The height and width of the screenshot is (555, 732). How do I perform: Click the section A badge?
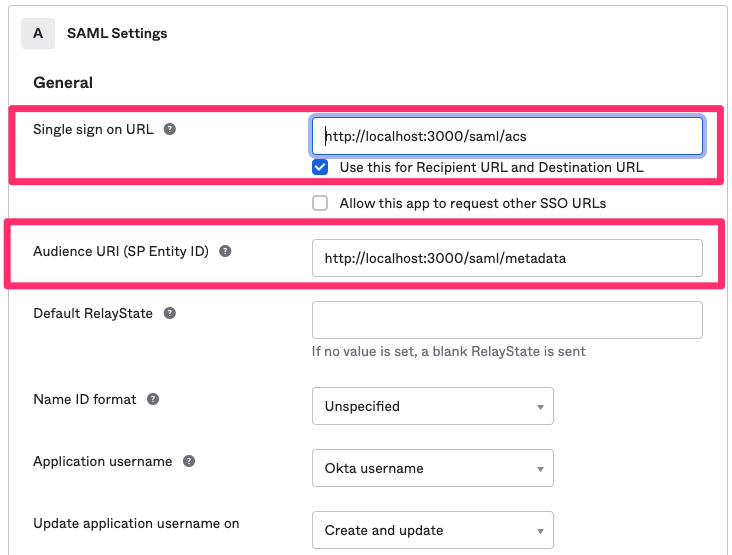tap(38, 33)
